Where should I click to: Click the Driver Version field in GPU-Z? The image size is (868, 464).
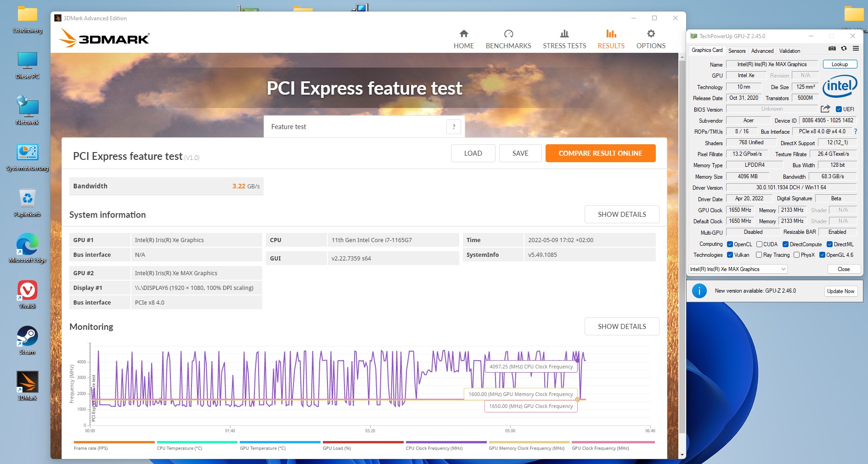791,187
